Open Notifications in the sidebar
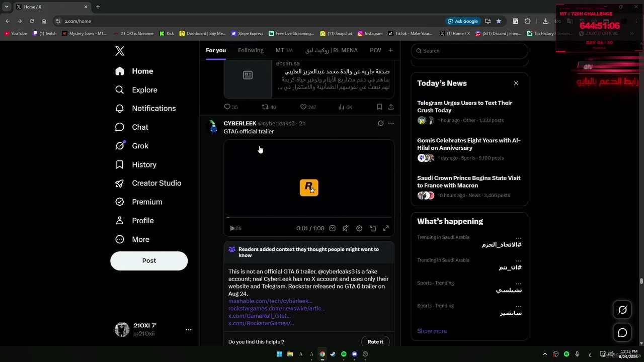This screenshot has width=644, height=362. pos(145,109)
